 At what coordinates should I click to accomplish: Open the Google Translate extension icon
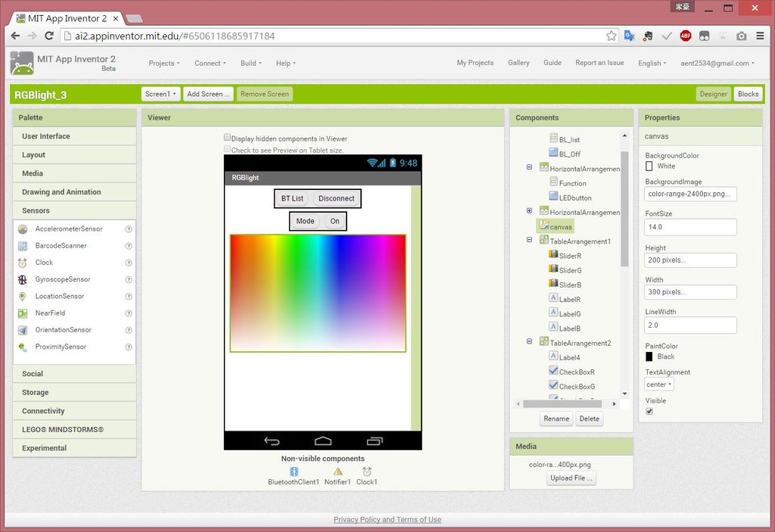click(x=629, y=36)
